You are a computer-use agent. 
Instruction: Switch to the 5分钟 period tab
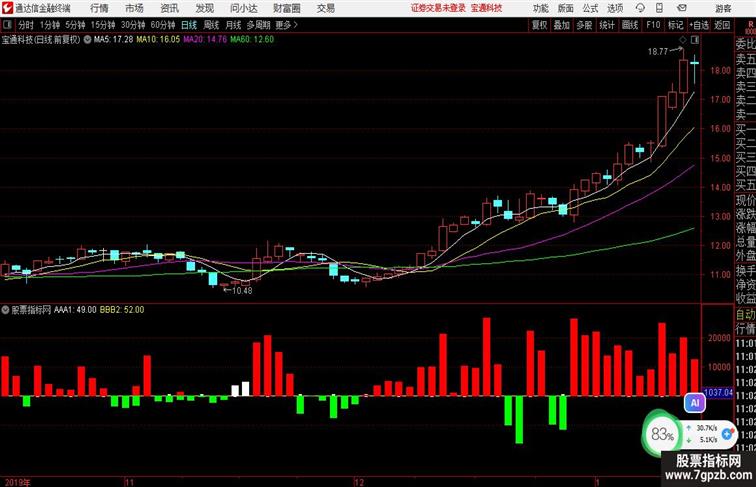click(x=75, y=25)
